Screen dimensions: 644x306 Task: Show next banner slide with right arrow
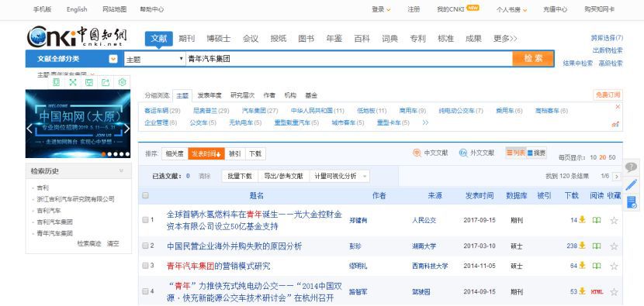click(x=127, y=129)
